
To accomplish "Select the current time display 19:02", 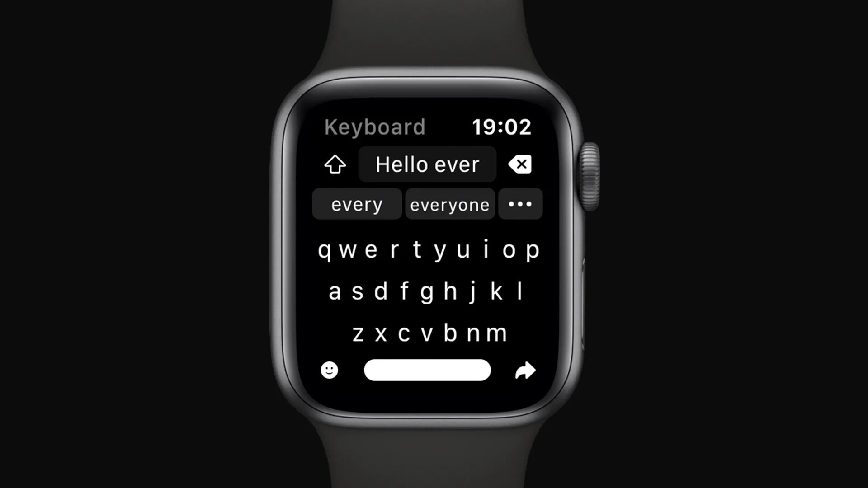I will pyautogui.click(x=501, y=127).
